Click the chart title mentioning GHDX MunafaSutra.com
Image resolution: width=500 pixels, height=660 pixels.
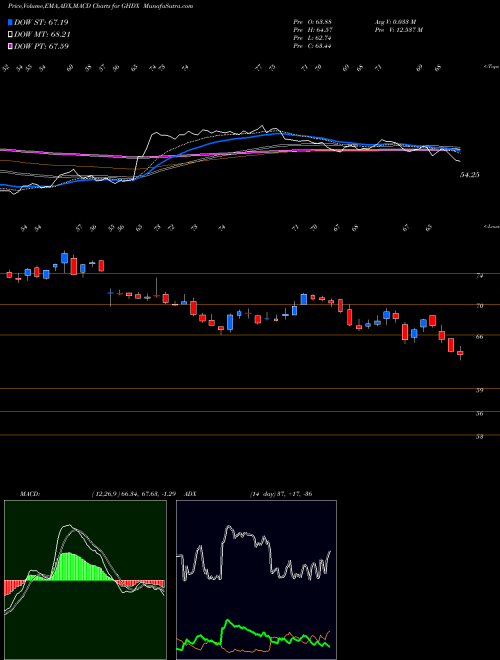(101, 7)
